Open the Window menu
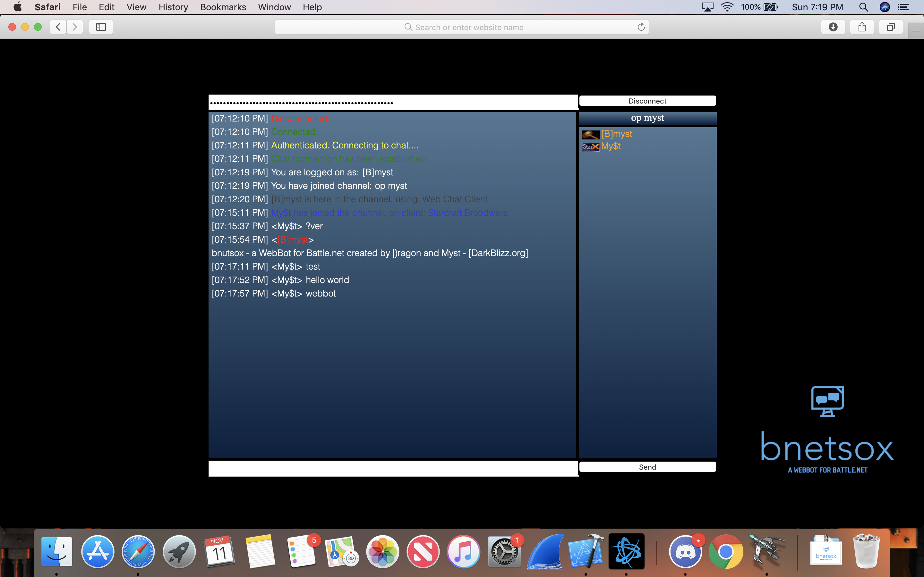Screen dimensions: 924x577 [274, 7]
